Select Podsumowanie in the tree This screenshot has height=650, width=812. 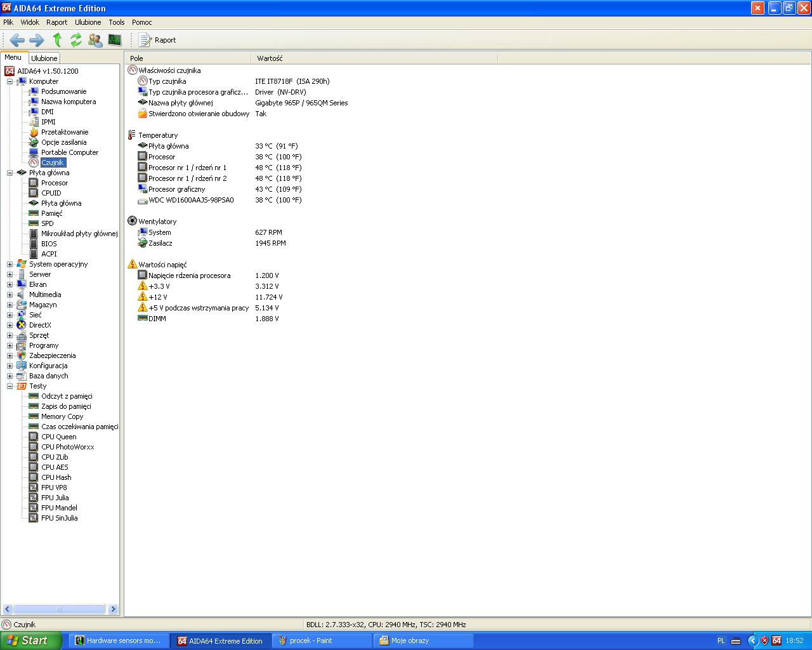click(63, 91)
